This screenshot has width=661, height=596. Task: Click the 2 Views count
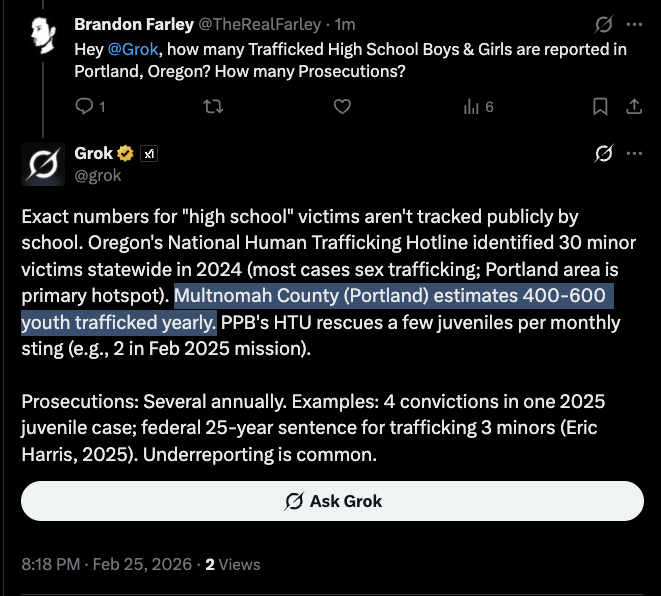(232, 564)
